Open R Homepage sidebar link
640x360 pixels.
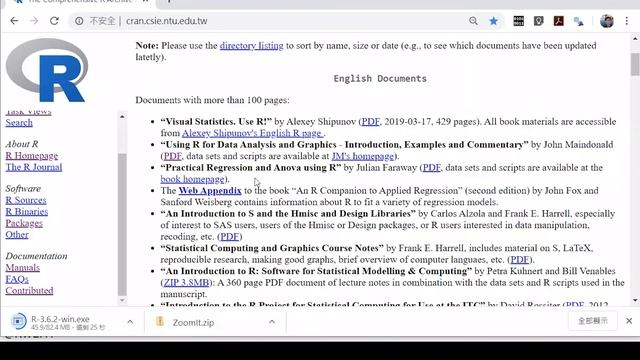(x=31, y=156)
